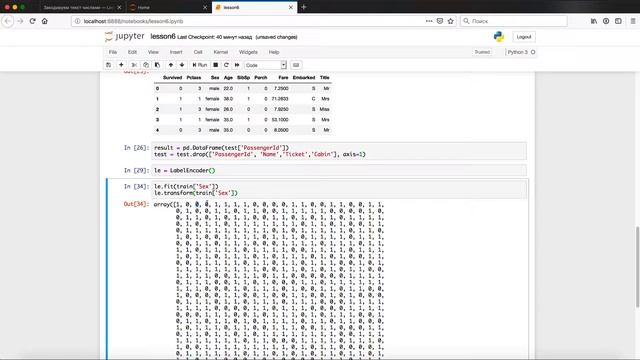Reload the current page
This screenshot has height=360, width=640.
click(32, 21)
